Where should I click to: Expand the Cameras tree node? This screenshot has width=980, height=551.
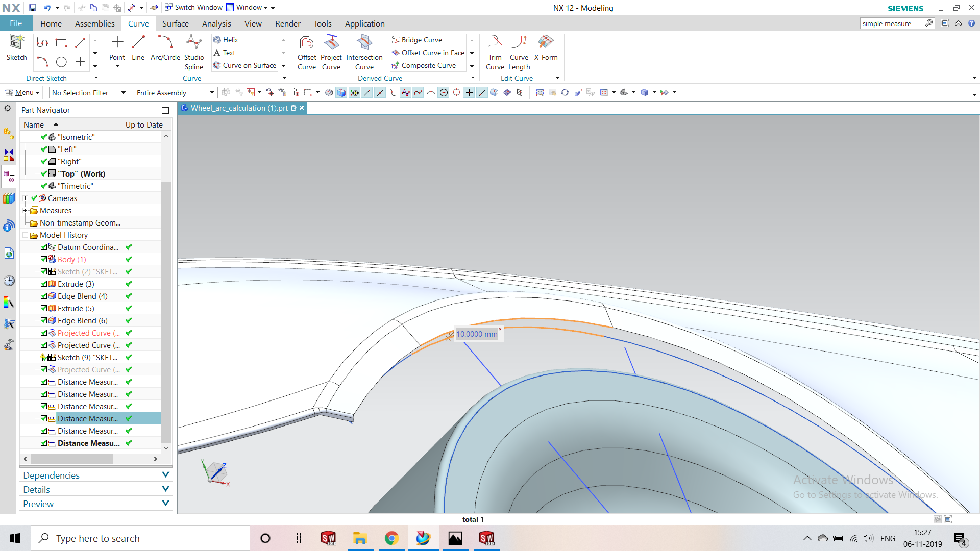pos(26,198)
